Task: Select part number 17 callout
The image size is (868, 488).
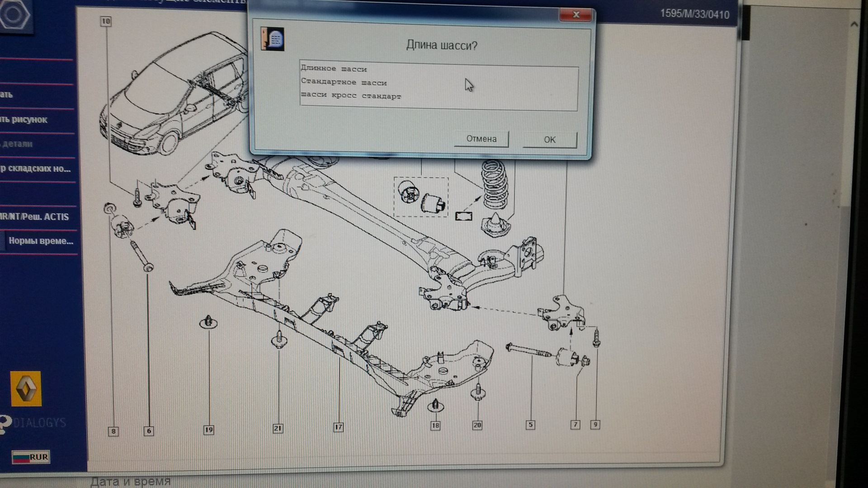Action: [x=339, y=427]
